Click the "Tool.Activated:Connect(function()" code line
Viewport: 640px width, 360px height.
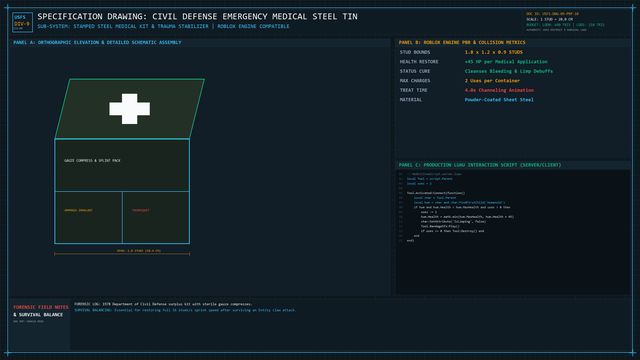(x=436, y=193)
